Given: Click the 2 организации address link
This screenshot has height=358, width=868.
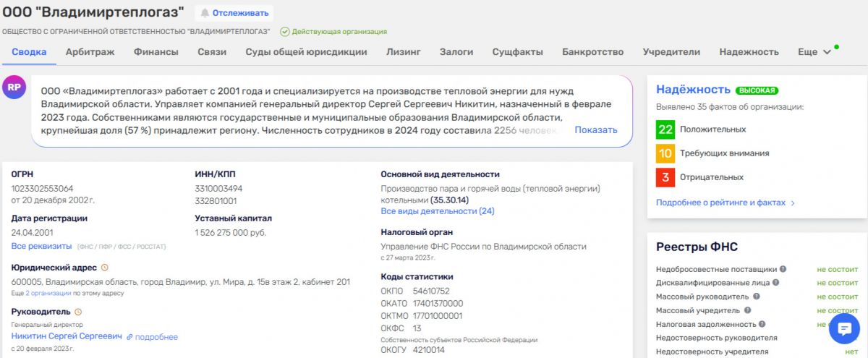Looking at the screenshot, I should click(48, 293).
